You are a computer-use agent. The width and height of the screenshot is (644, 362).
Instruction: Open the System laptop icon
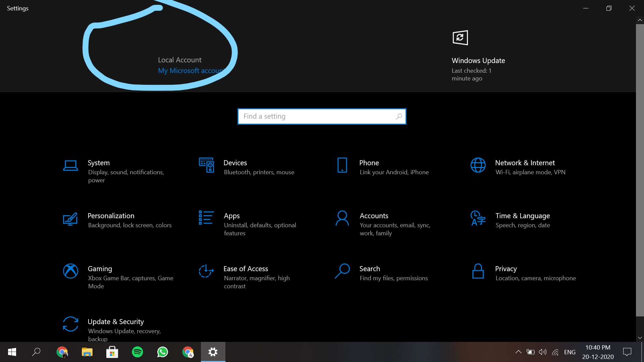click(x=70, y=166)
